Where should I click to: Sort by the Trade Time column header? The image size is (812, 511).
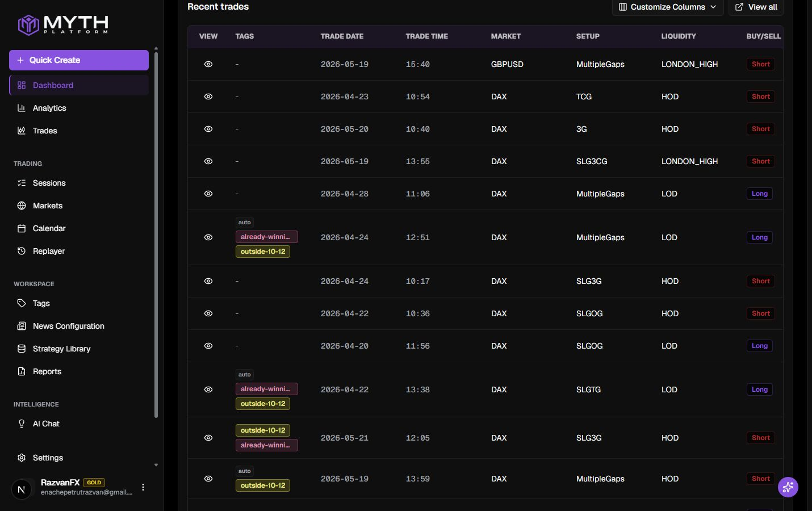click(x=426, y=36)
